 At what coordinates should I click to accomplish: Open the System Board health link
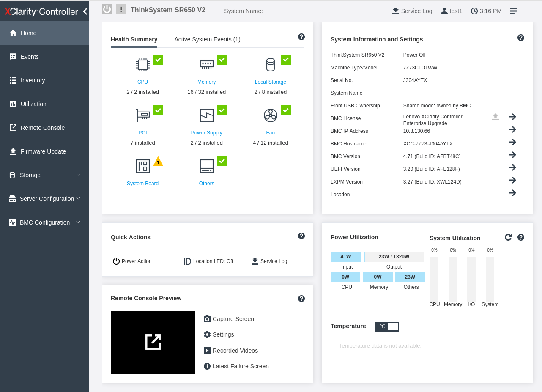[x=143, y=184]
